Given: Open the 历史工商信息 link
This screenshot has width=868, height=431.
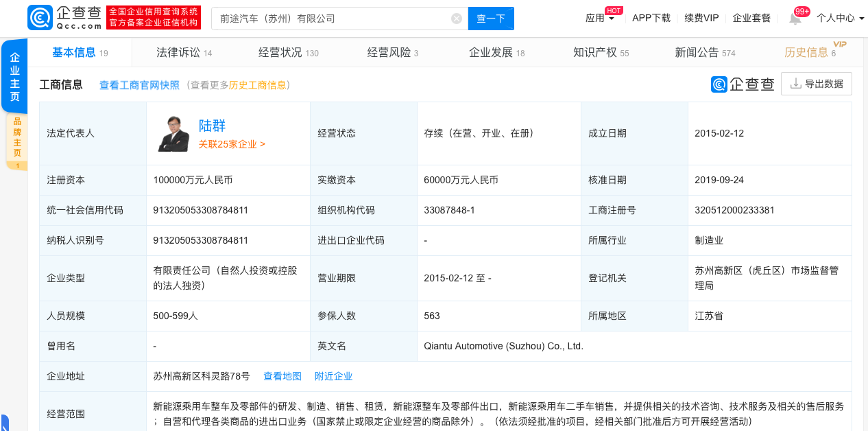Looking at the screenshot, I should (258, 85).
